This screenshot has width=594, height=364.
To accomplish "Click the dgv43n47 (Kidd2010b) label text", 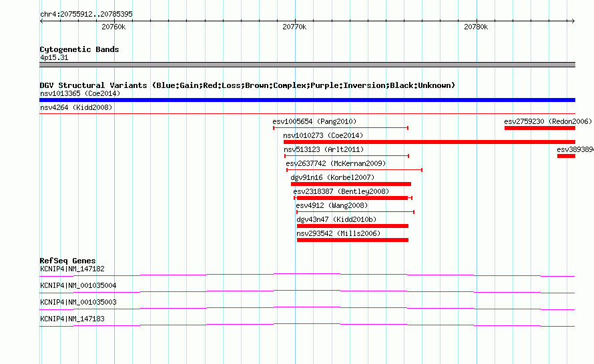I will [x=336, y=219].
